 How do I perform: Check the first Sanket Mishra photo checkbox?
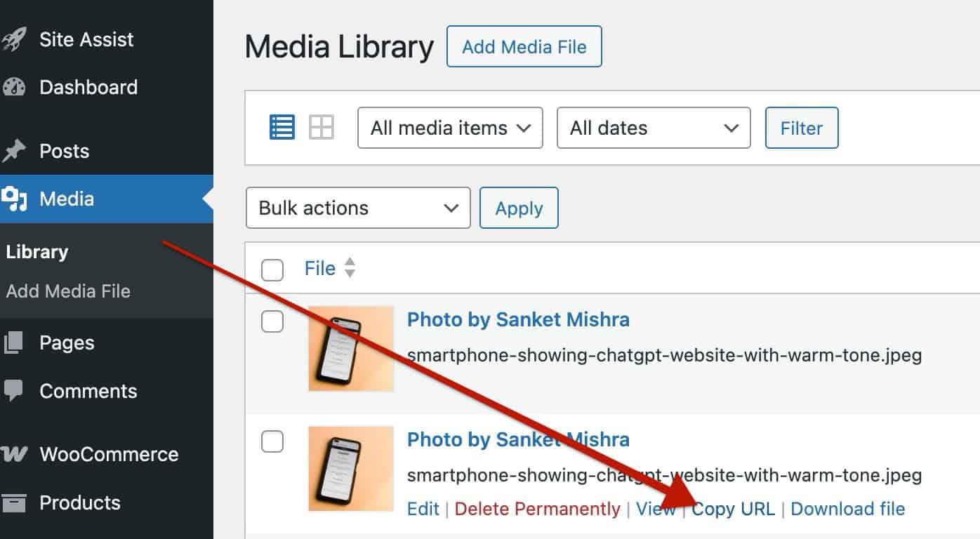pyautogui.click(x=272, y=321)
